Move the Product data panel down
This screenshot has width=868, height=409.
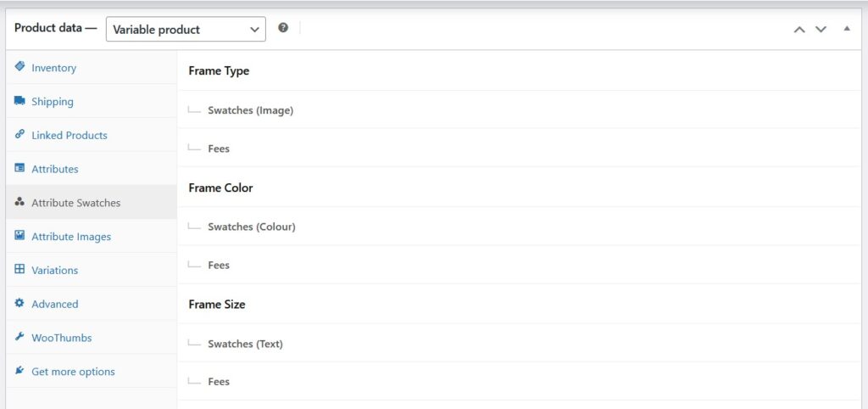(821, 29)
